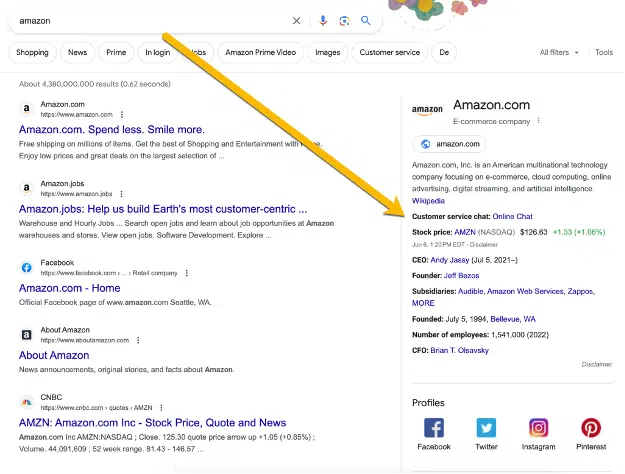625x474 pixels.
Task: Select the Shopping filter chip
Action: pos(32,53)
